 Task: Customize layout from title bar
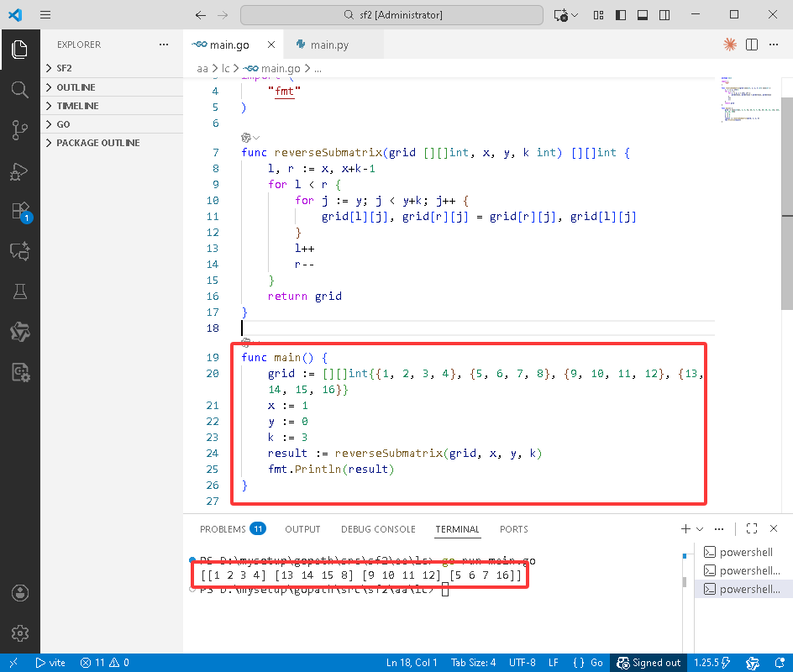coord(598,15)
